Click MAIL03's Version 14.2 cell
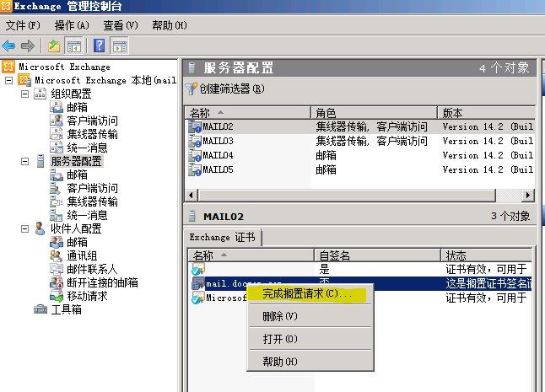Screen dimensions: 545x392 [488, 141]
